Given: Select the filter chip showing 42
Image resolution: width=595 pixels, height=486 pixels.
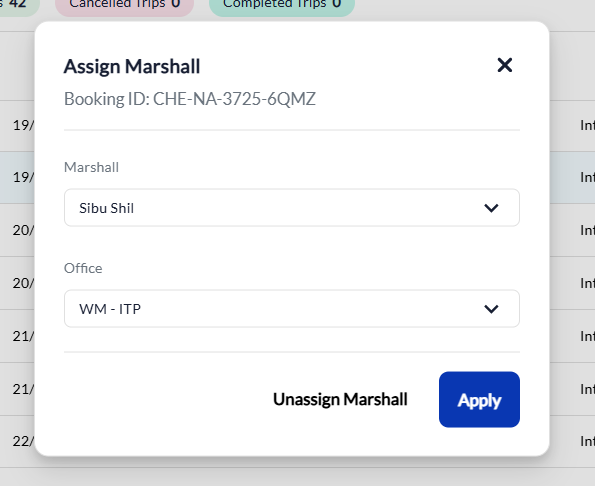Looking at the screenshot, I should pyautogui.click(x=17, y=5).
